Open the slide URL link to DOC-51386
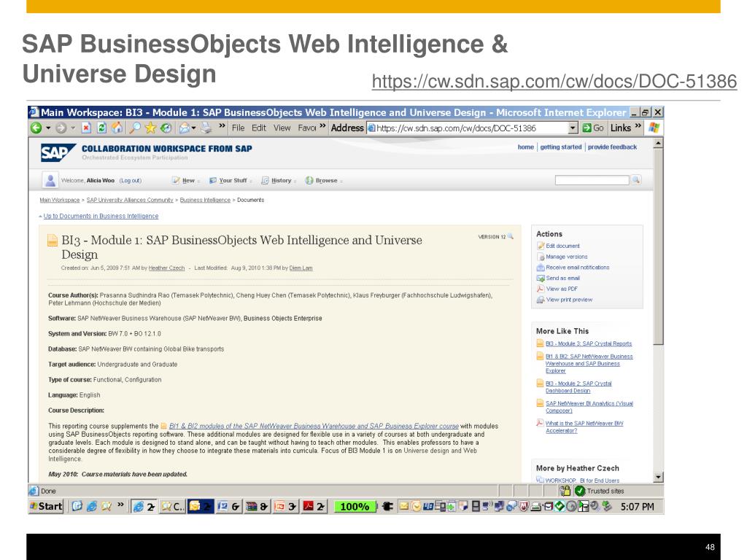 point(554,81)
